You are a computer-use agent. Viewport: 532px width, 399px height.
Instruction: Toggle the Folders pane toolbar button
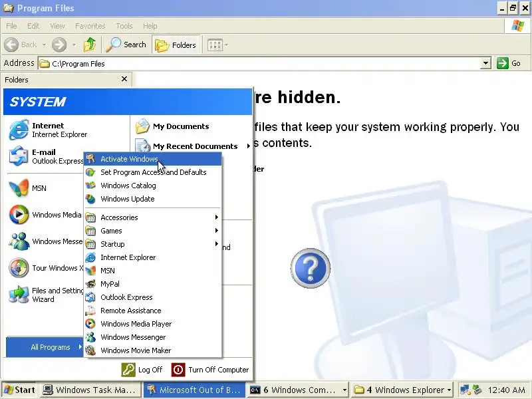tap(176, 45)
